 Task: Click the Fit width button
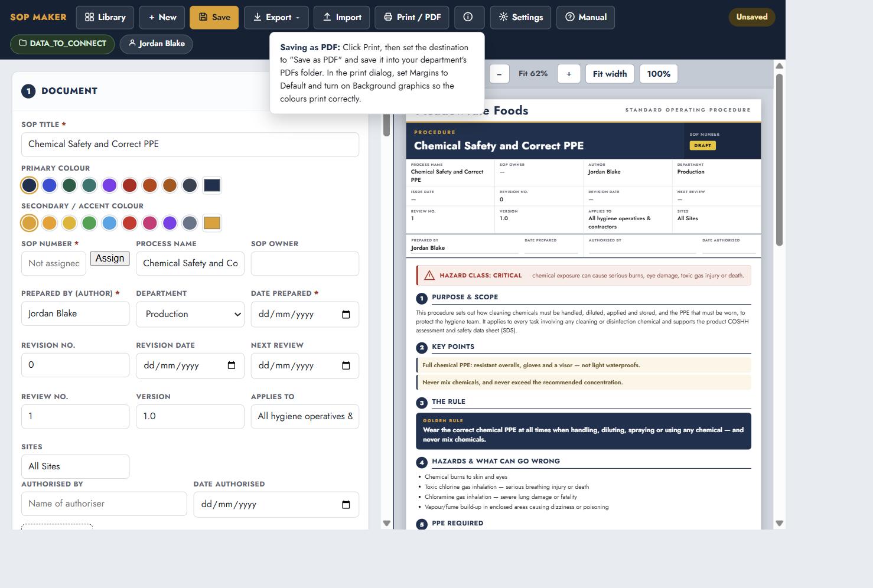point(610,74)
